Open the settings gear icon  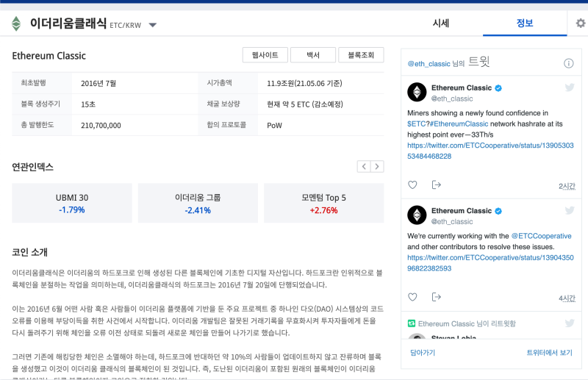581,24
